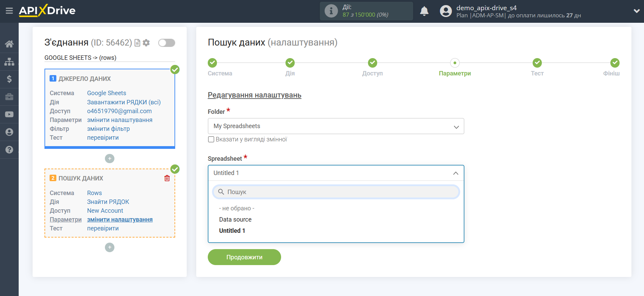Select 'Data source' from spreadsheet list
The height and width of the screenshot is (296, 644).
(x=235, y=220)
